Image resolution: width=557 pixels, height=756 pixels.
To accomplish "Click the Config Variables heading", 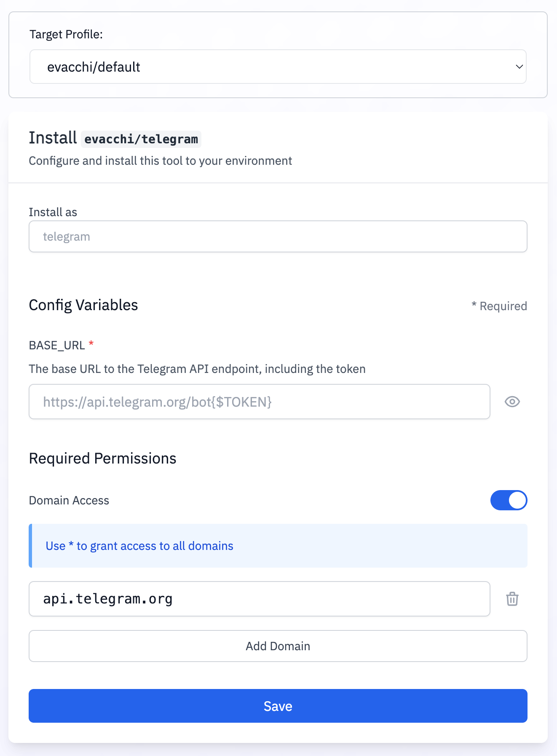I will pyautogui.click(x=83, y=305).
